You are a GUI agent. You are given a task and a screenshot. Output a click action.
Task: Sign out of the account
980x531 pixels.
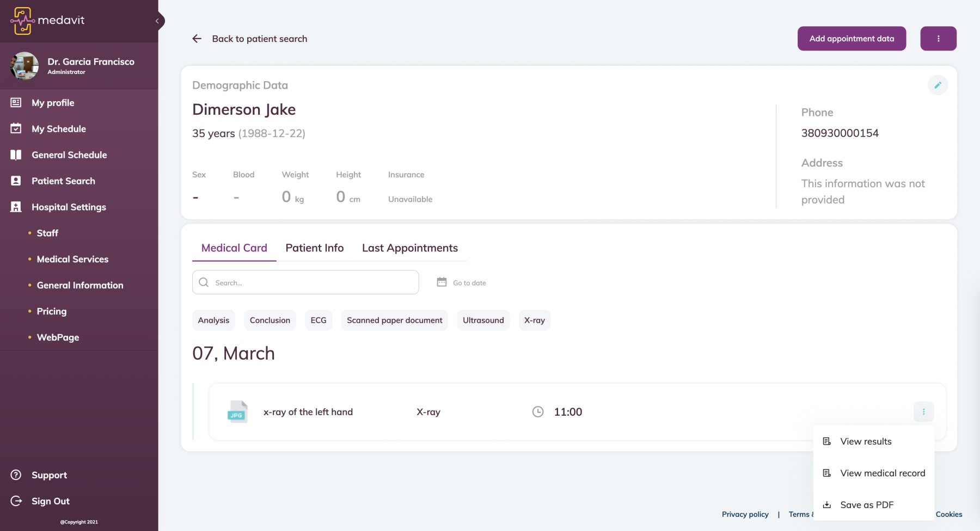coord(50,501)
